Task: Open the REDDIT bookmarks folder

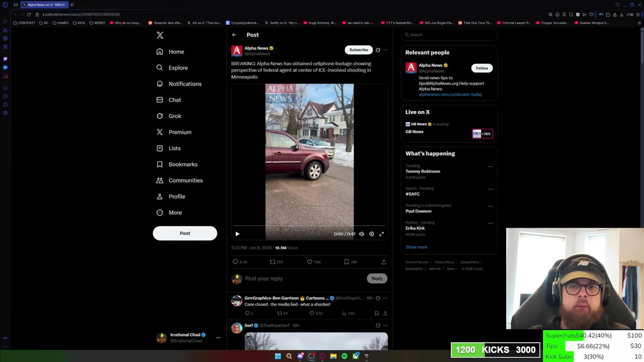Action: click(x=98, y=23)
